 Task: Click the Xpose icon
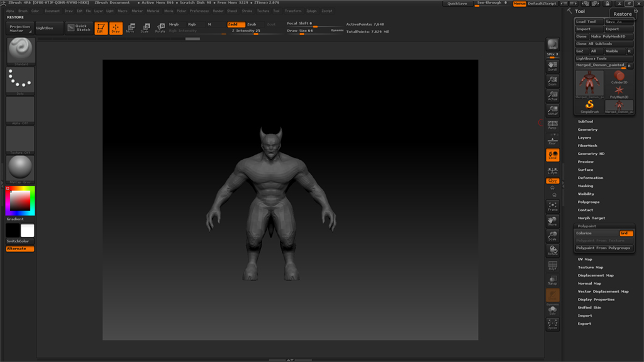552,324
